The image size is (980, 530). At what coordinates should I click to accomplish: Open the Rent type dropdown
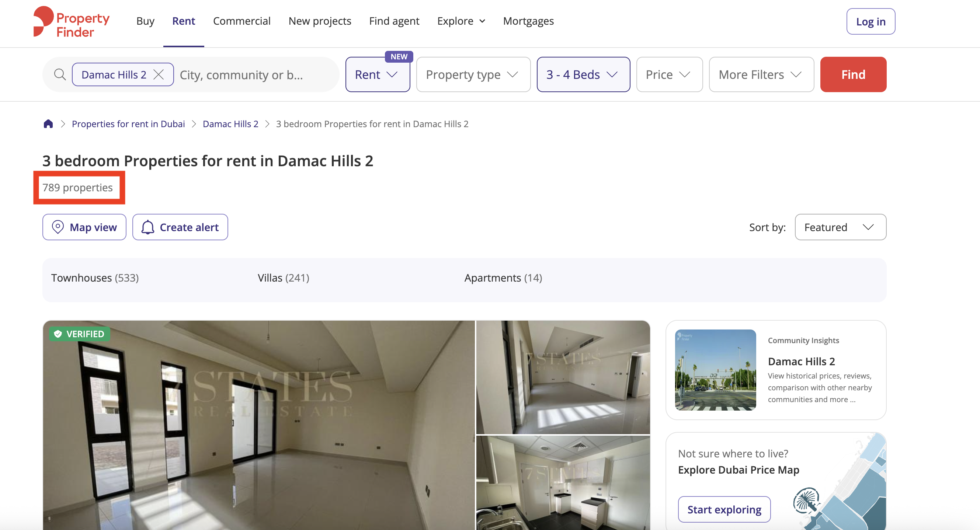pos(378,74)
